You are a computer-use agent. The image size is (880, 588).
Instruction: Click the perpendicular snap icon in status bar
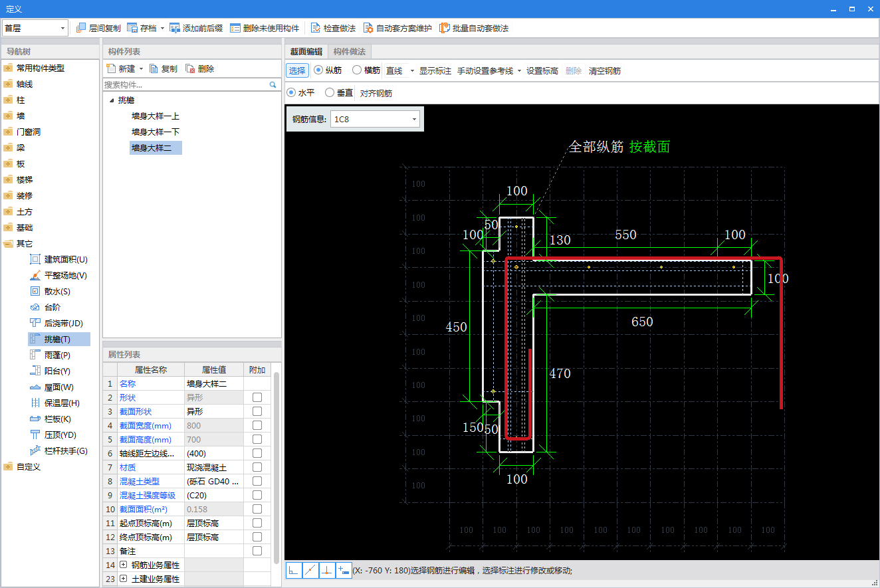click(x=327, y=570)
